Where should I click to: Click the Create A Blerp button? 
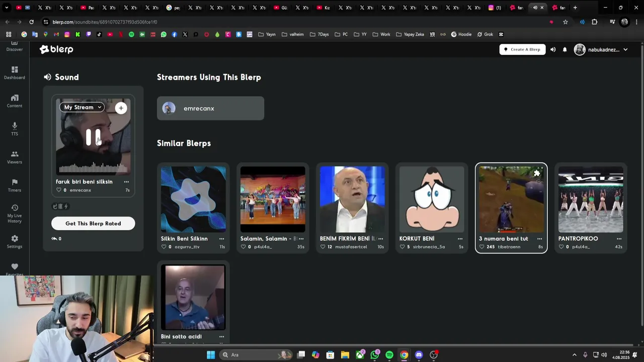(x=522, y=49)
